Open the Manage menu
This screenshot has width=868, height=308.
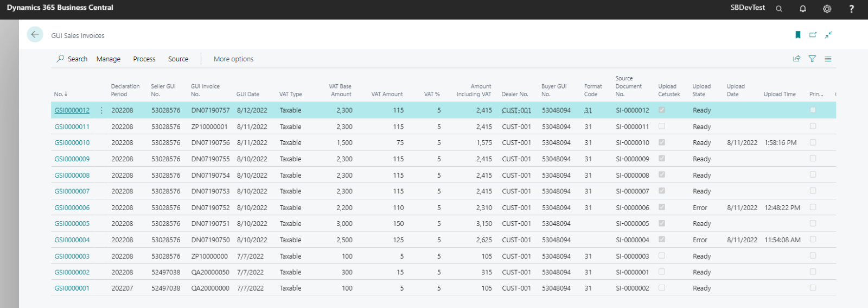[x=108, y=59]
